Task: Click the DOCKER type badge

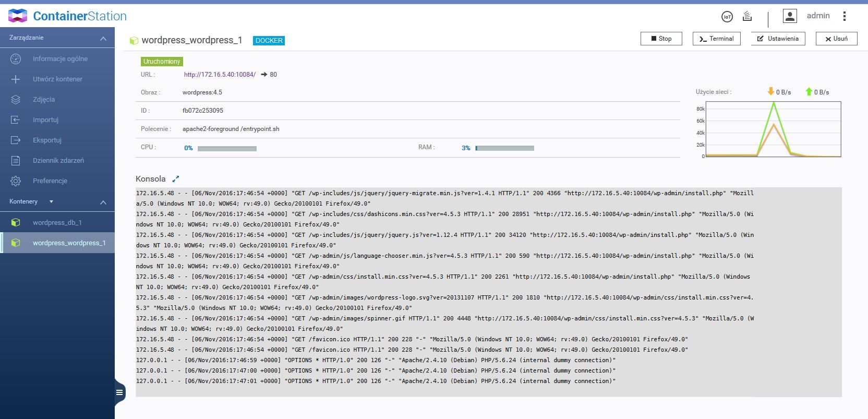Action: (269, 41)
